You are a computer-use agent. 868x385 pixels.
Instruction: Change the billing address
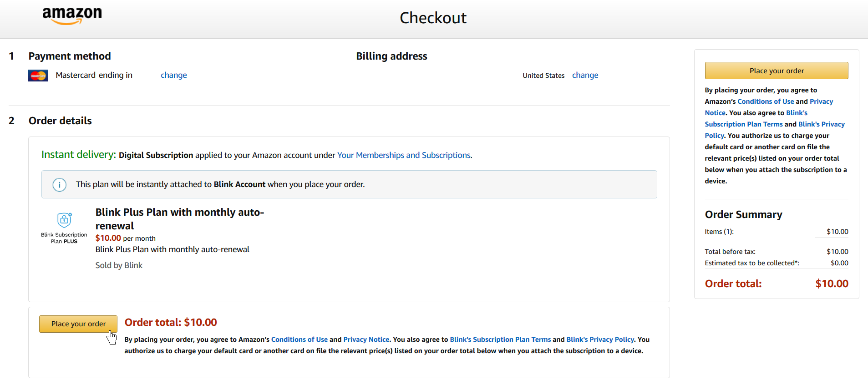585,75
